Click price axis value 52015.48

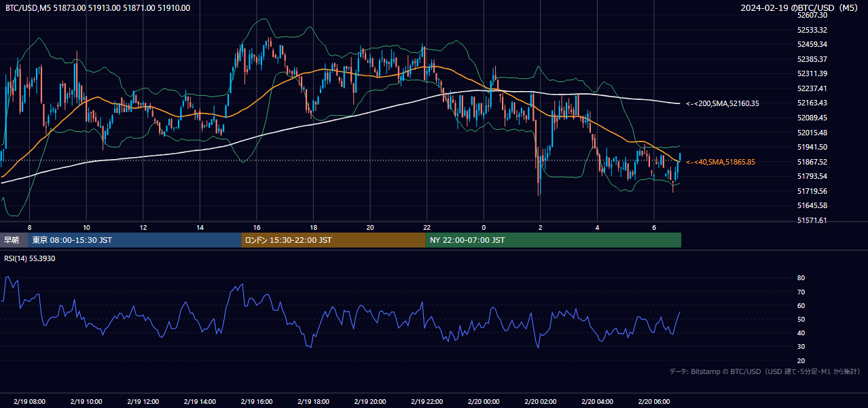point(812,133)
